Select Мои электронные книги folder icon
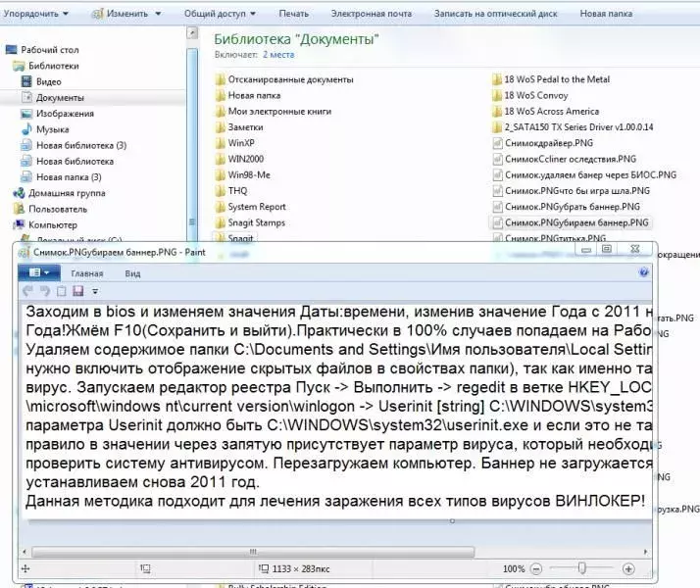Viewport: 700px width, 588px height. [x=220, y=112]
